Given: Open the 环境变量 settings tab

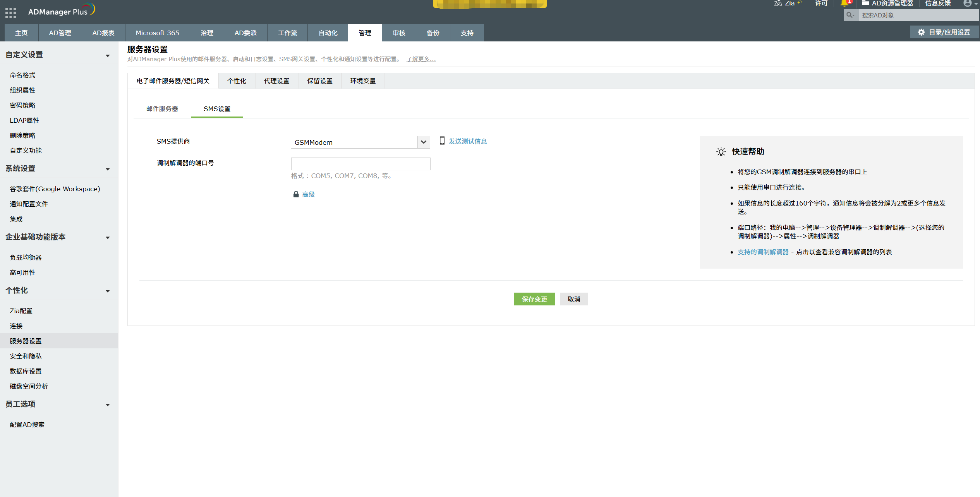Looking at the screenshot, I should pos(363,81).
